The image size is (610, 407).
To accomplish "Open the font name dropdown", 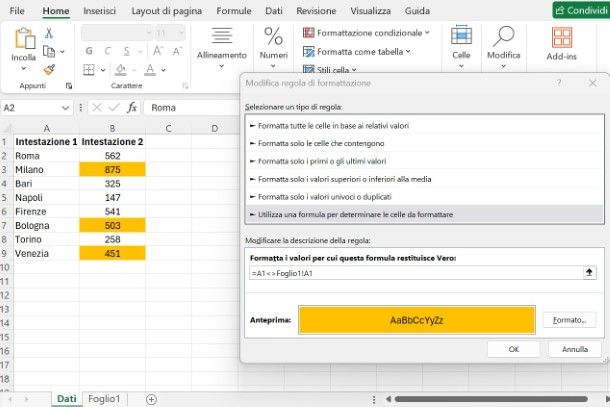I will [x=148, y=33].
